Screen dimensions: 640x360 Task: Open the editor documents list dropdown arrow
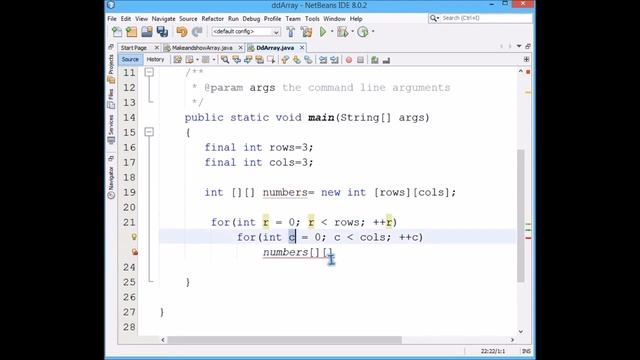pos(519,47)
